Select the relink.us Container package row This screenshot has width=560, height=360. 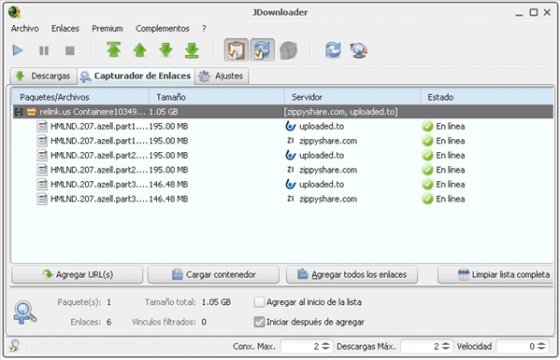pyautogui.click(x=283, y=112)
